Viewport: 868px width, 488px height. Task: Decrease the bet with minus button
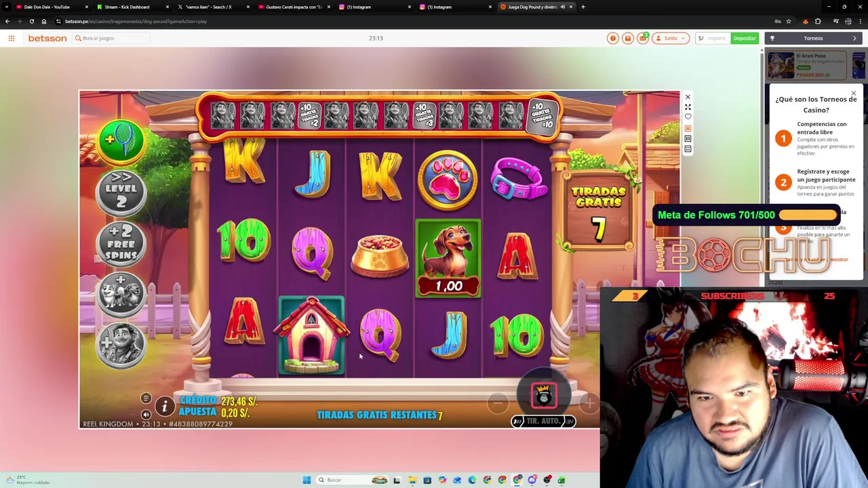pos(497,403)
